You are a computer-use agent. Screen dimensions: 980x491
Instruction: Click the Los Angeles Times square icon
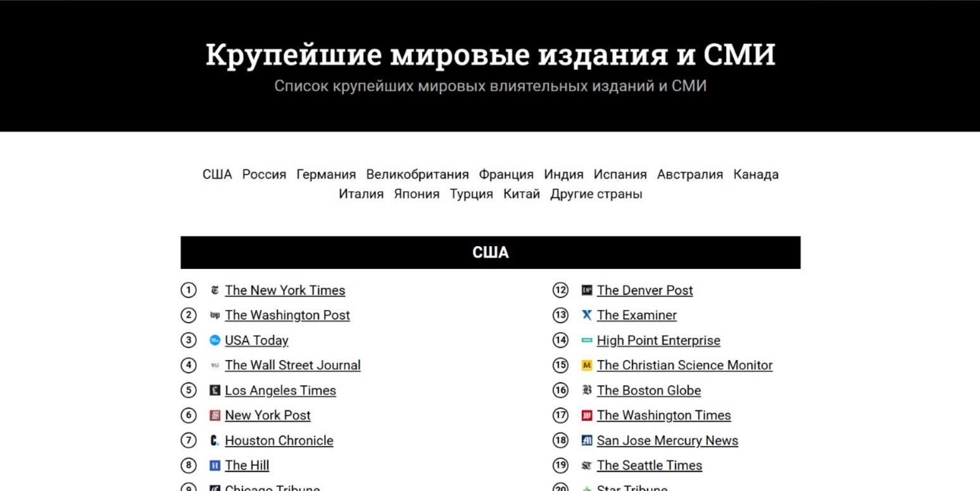pos(215,390)
